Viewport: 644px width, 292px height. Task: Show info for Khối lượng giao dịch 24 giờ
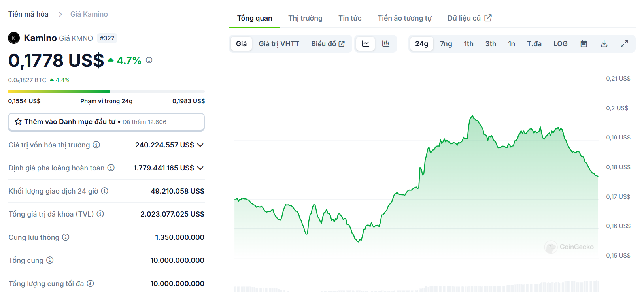[105, 191]
